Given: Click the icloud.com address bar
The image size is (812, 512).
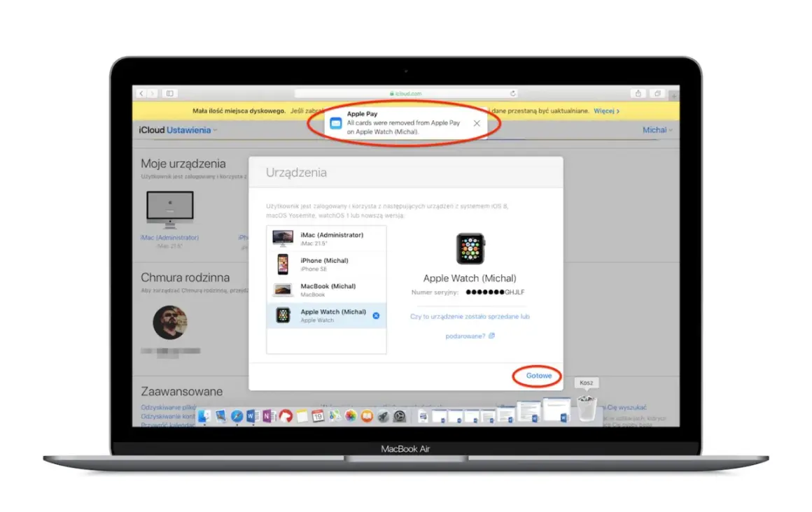Looking at the screenshot, I should pyautogui.click(x=407, y=94).
